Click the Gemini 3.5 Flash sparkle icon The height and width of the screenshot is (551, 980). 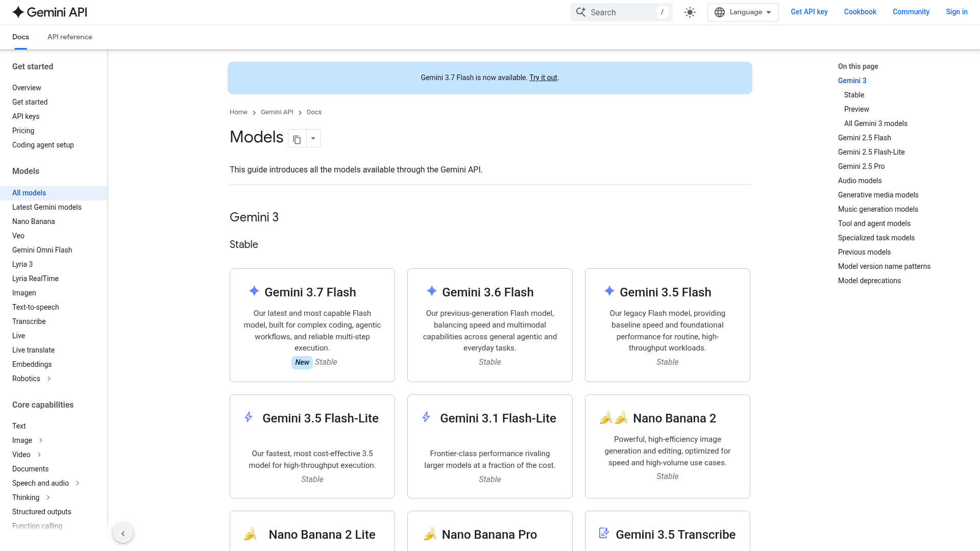(609, 291)
